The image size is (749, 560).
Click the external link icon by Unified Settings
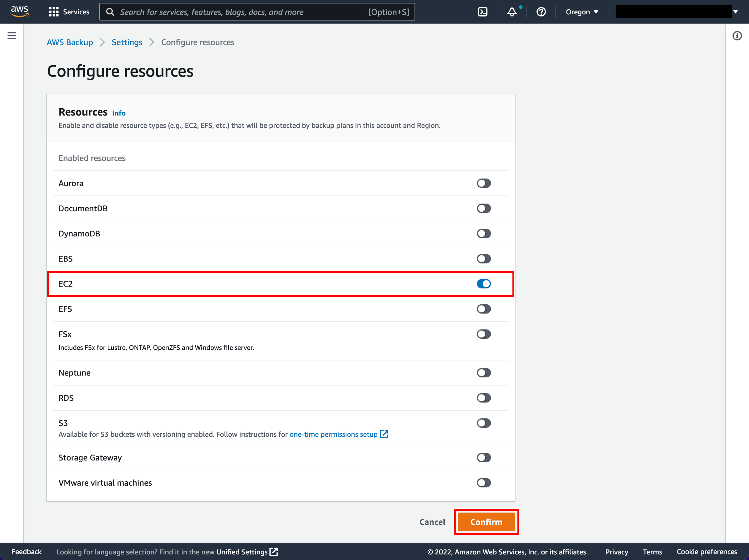tap(274, 552)
